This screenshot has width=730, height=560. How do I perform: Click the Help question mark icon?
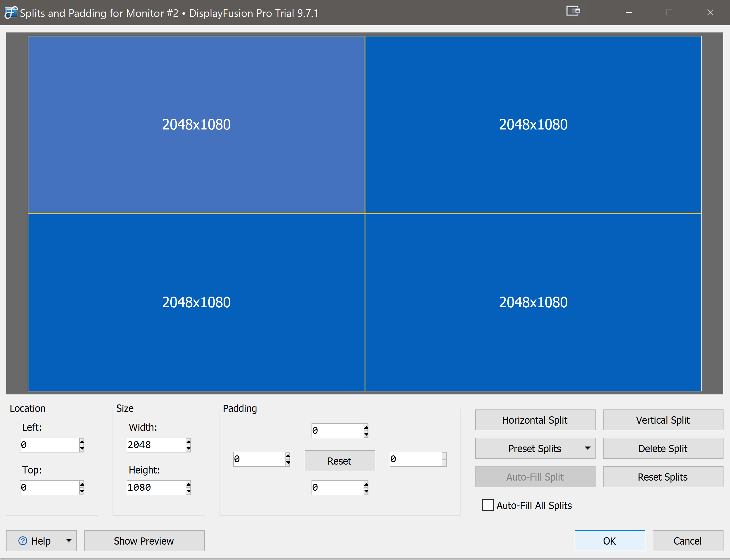[23, 541]
